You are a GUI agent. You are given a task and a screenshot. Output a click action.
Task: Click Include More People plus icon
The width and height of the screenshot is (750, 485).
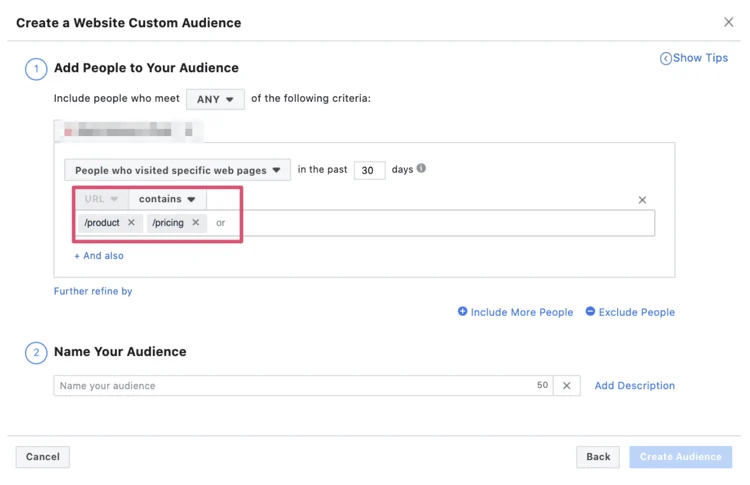click(463, 312)
